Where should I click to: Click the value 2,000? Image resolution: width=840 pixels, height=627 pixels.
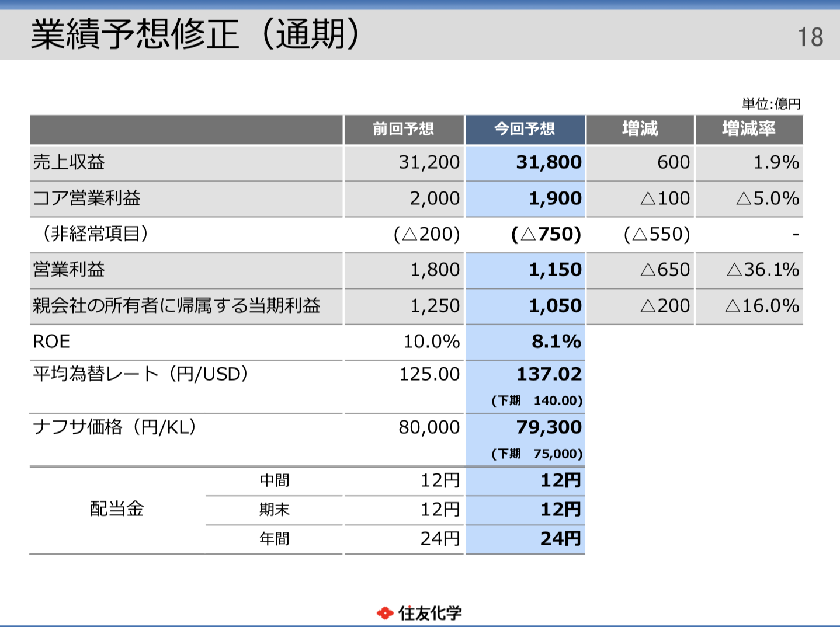[x=435, y=198]
